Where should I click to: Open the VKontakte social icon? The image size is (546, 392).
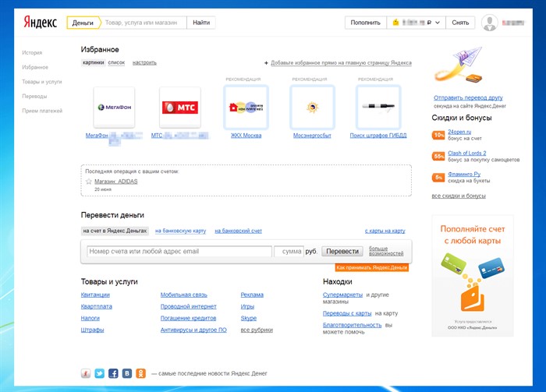point(127,373)
